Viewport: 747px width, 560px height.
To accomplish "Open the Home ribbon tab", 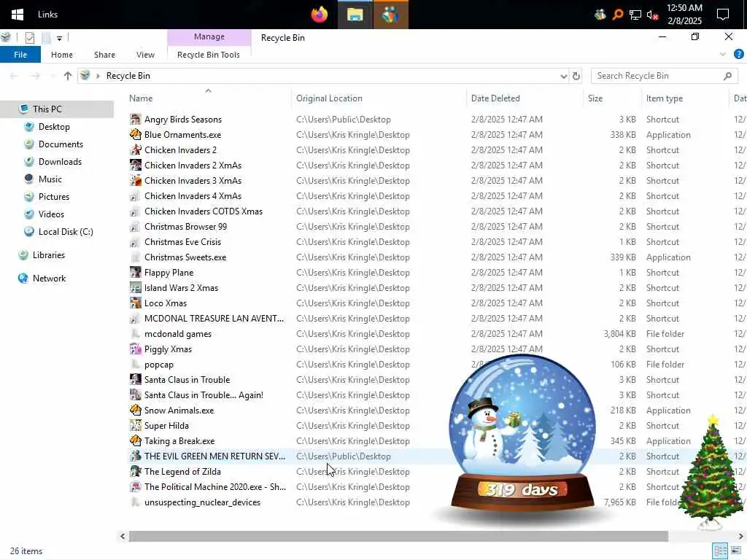I will click(62, 55).
